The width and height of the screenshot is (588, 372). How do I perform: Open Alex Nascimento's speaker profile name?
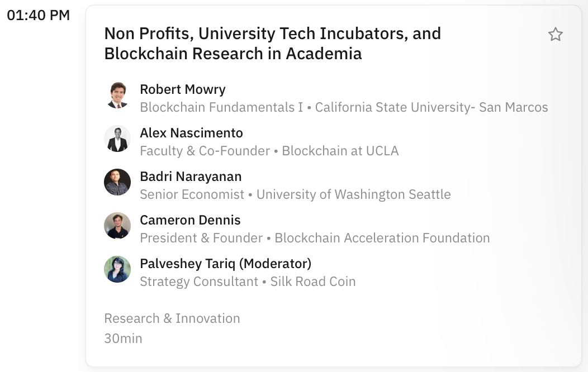191,133
